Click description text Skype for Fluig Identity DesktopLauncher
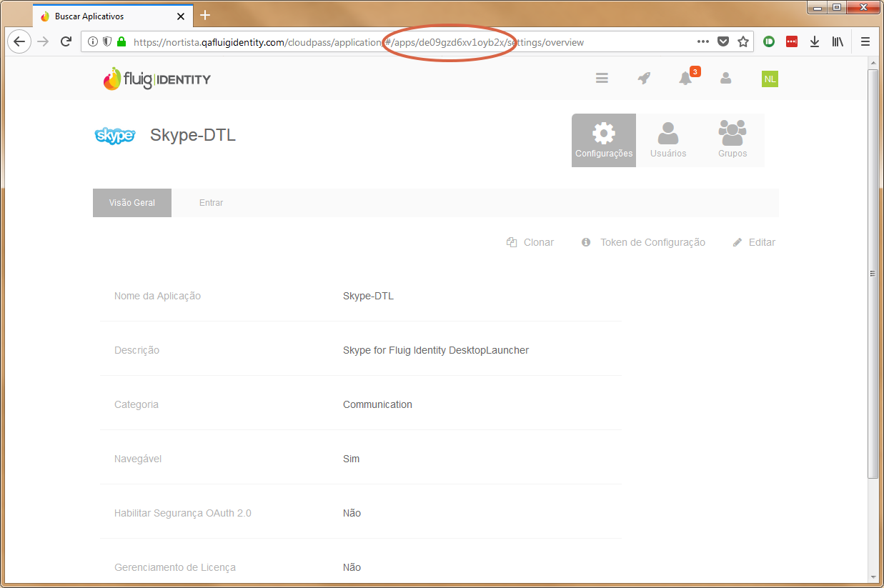This screenshot has height=588, width=884. (436, 350)
